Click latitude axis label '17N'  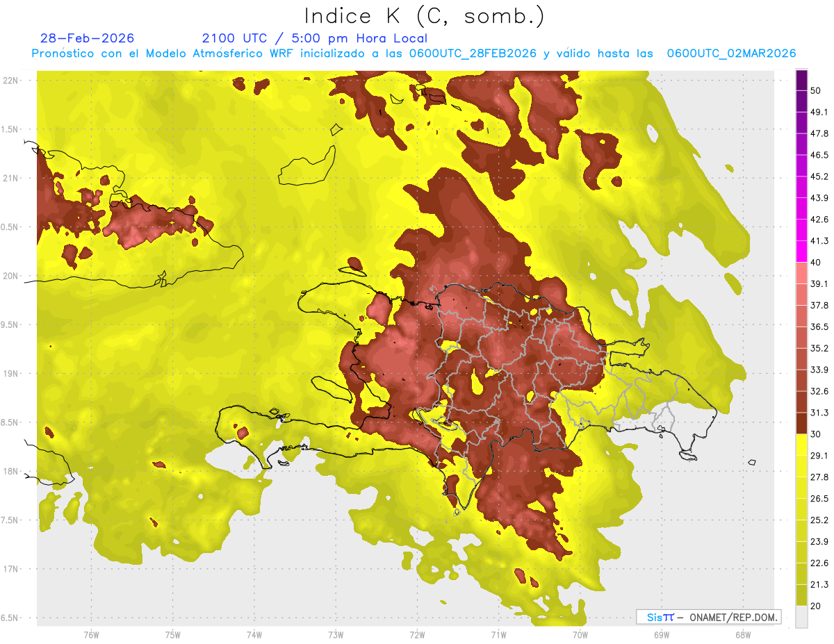[x=12, y=569]
